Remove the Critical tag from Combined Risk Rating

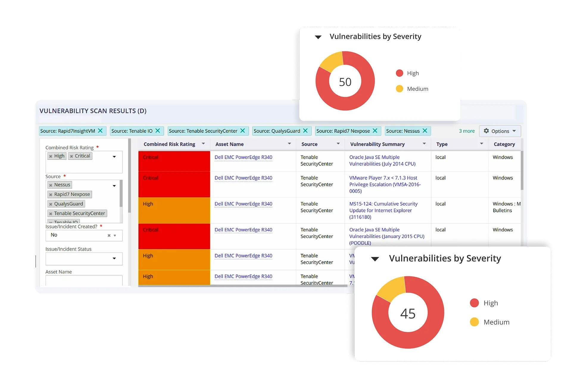click(71, 156)
